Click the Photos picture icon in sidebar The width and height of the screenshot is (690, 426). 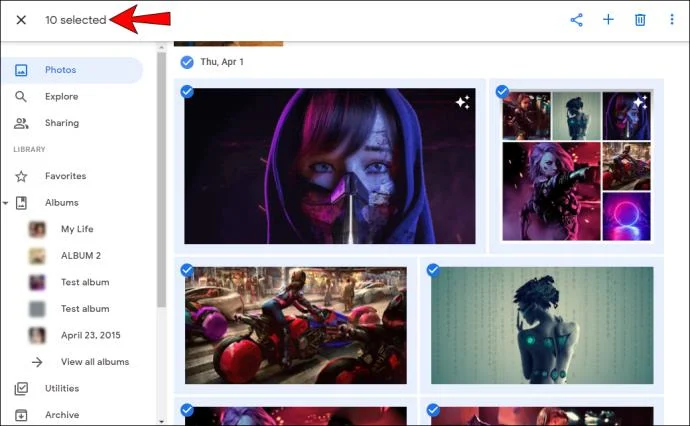coord(21,70)
